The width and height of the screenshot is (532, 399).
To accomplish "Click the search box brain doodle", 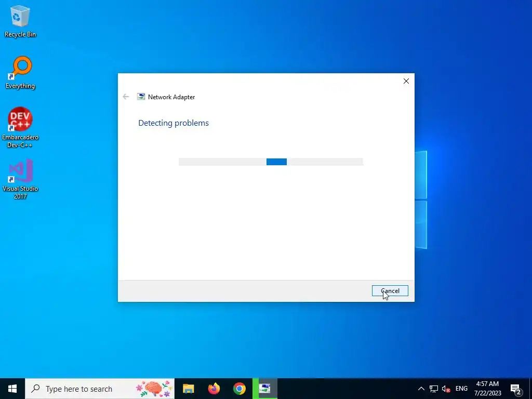I will coord(154,389).
